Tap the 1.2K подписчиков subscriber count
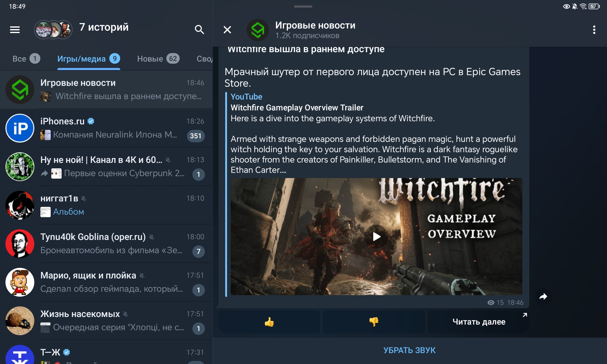This screenshot has height=364, width=607. point(307,35)
